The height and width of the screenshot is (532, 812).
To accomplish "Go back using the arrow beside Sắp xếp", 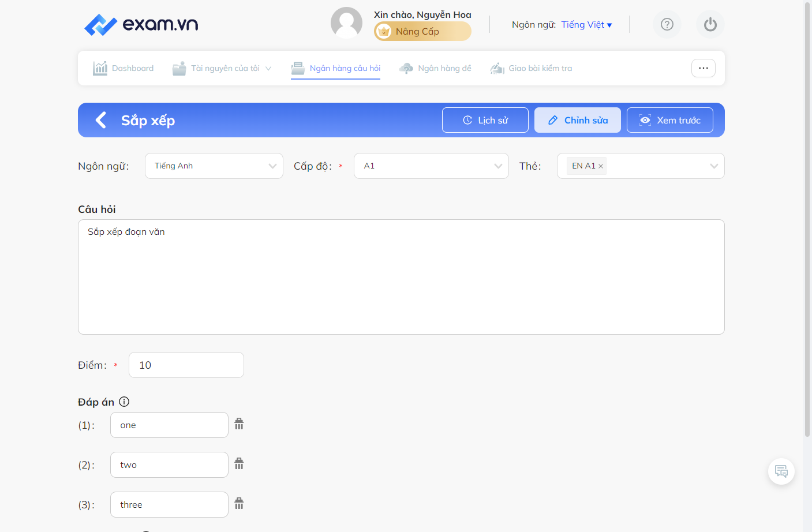I will tap(101, 120).
